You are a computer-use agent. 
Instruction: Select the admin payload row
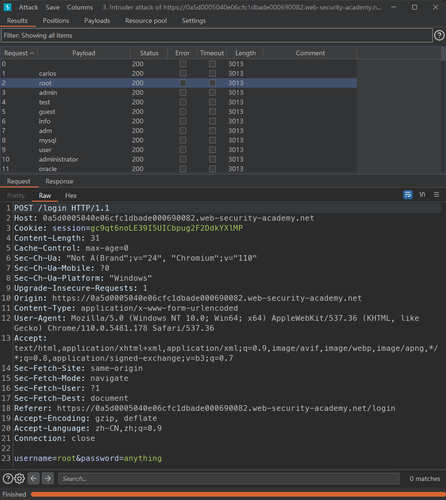coord(179,92)
